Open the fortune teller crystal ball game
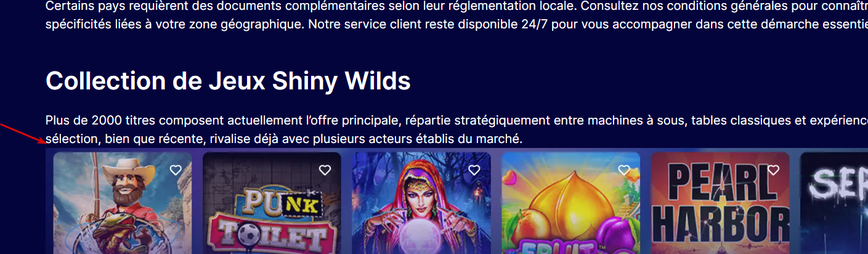Screen dimensions: 868x254 pyautogui.click(x=421, y=203)
